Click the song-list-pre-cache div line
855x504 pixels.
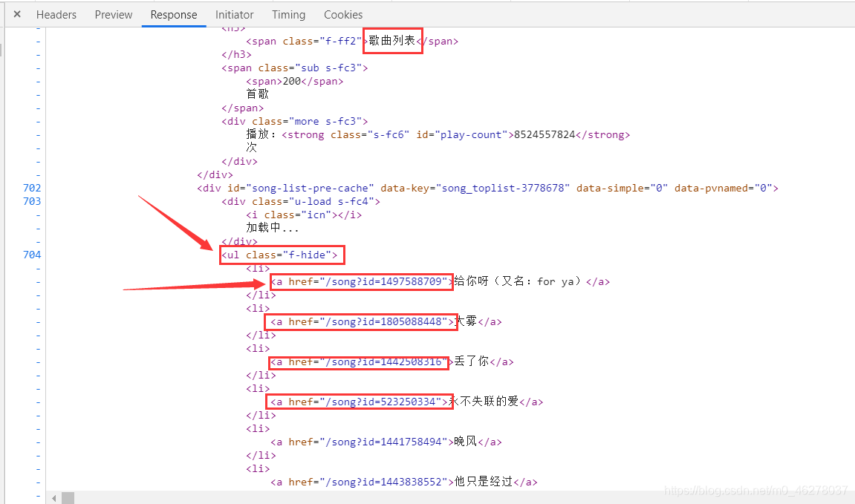(487, 188)
